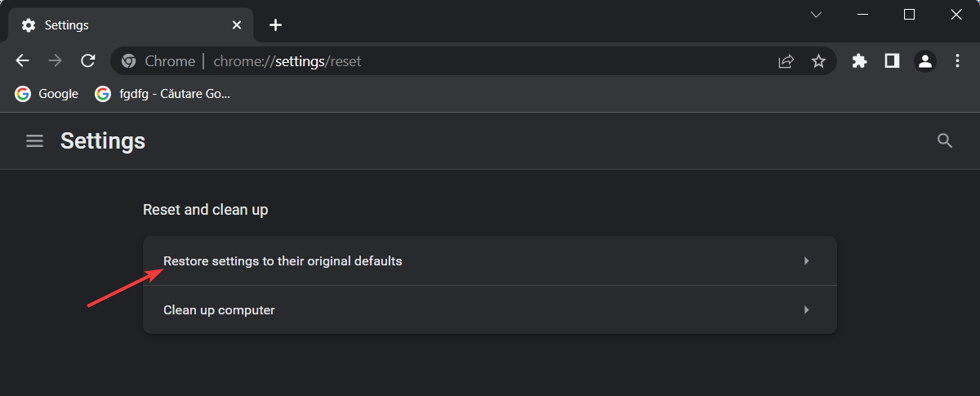Open the tab search dropdown chevron
This screenshot has height=396, width=980.
(816, 15)
